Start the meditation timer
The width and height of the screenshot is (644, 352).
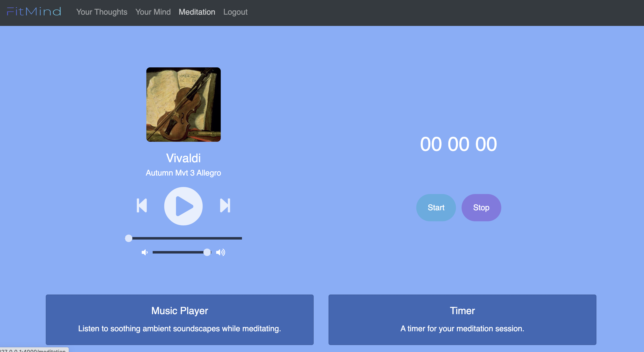[x=436, y=207]
